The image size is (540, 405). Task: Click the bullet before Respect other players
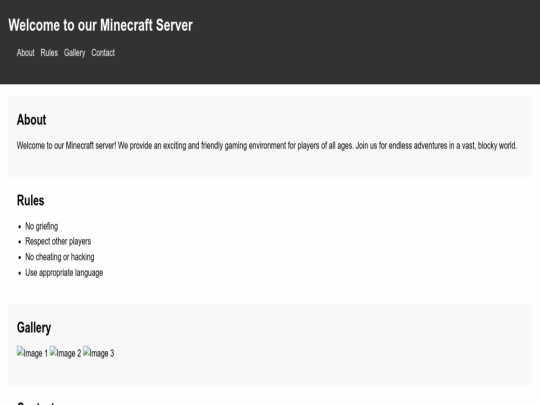click(x=20, y=242)
